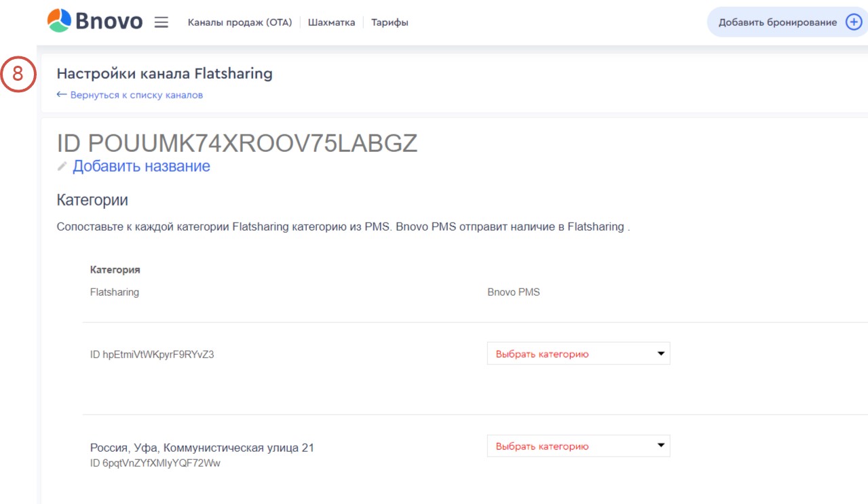Follow the Вернуться к списку каналов link

(x=136, y=95)
